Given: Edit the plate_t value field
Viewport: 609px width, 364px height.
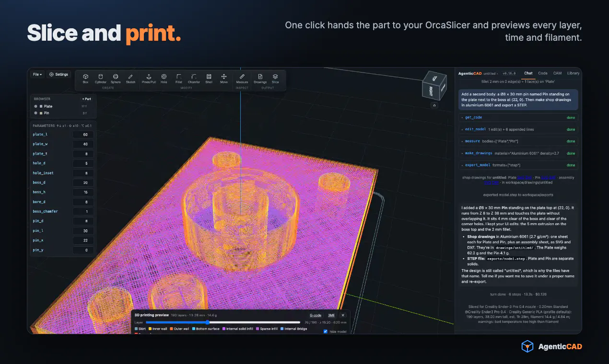Looking at the screenshot, I should (x=83, y=154).
